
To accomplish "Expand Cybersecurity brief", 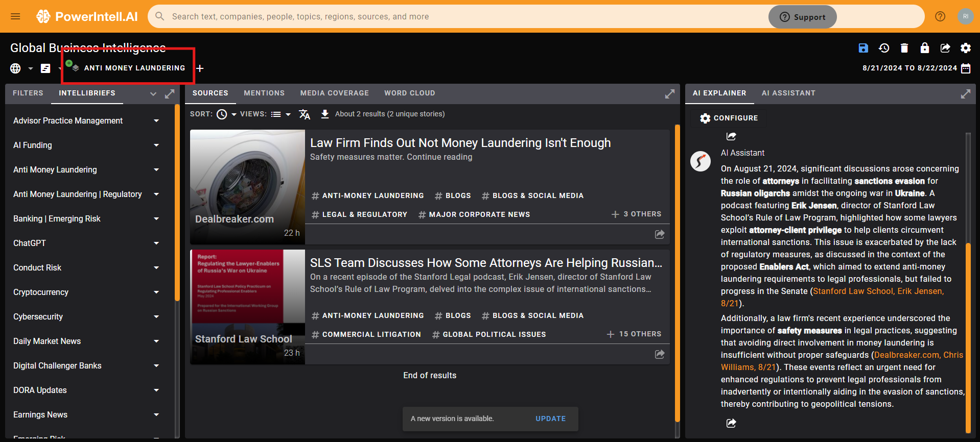I will pyautogui.click(x=156, y=317).
